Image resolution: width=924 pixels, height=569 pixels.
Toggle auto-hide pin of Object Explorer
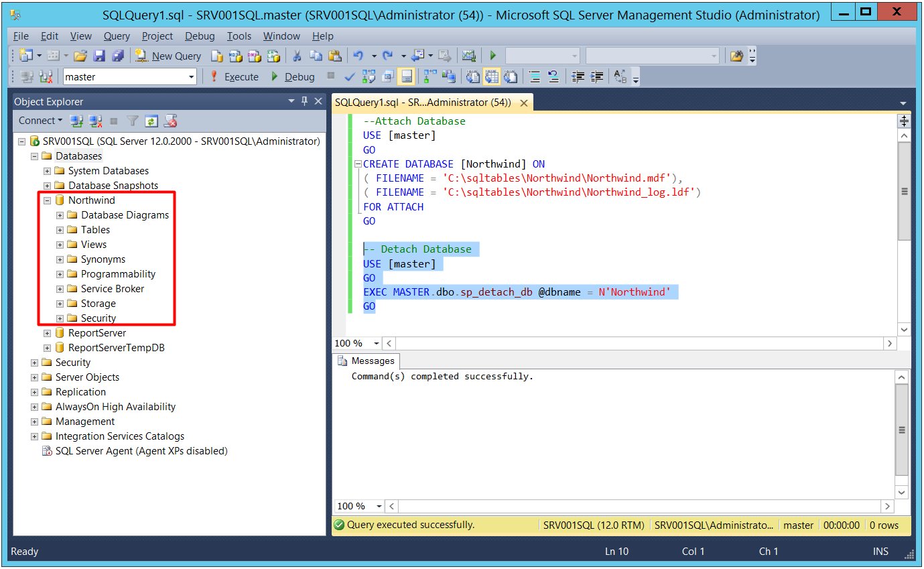click(x=304, y=101)
